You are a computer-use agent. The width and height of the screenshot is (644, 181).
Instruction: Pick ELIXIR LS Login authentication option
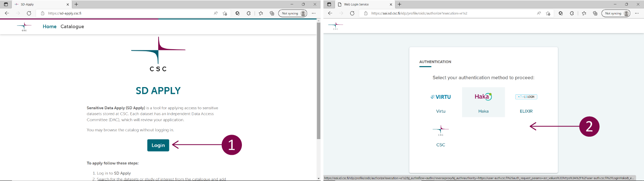[x=526, y=97]
